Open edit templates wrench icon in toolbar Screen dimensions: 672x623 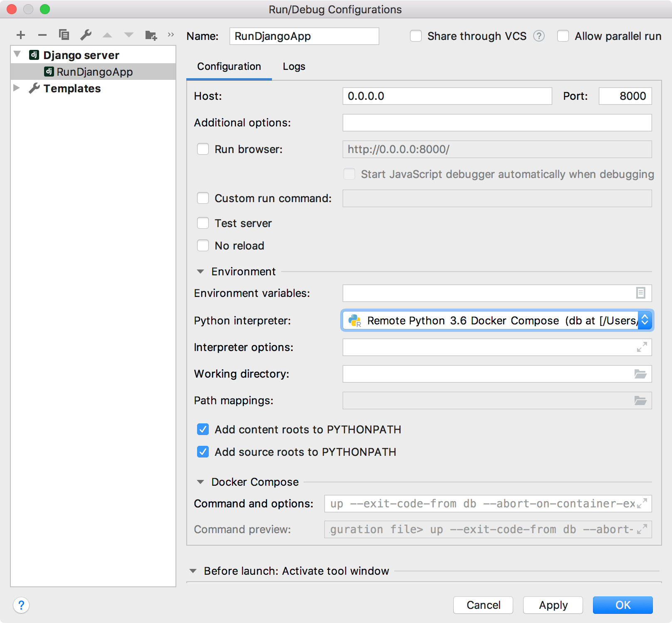point(86,35)
